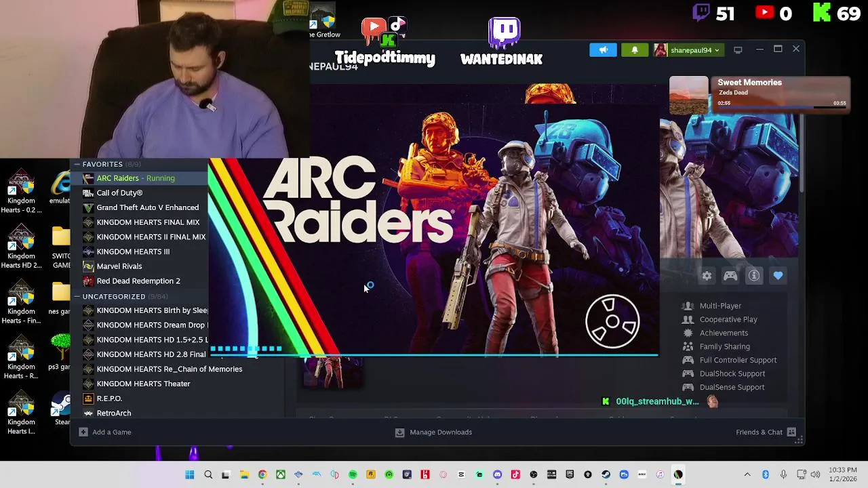Screen dimensions: 868x488
Task: Open Bluetooth tray icon
Action: (766, 474)
